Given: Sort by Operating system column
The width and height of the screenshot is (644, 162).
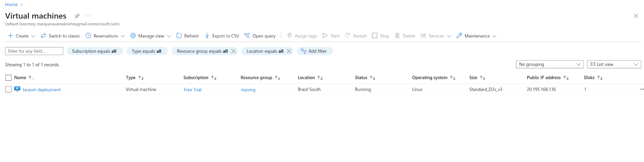Looking at the screenshot, I should pyautogui.click(x=434, y=78).
